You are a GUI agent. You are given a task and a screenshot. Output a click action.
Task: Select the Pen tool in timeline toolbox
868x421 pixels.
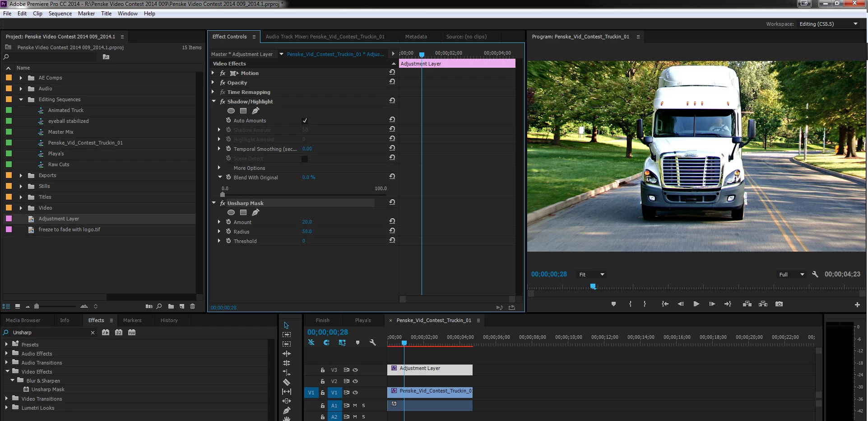(287, 411)
